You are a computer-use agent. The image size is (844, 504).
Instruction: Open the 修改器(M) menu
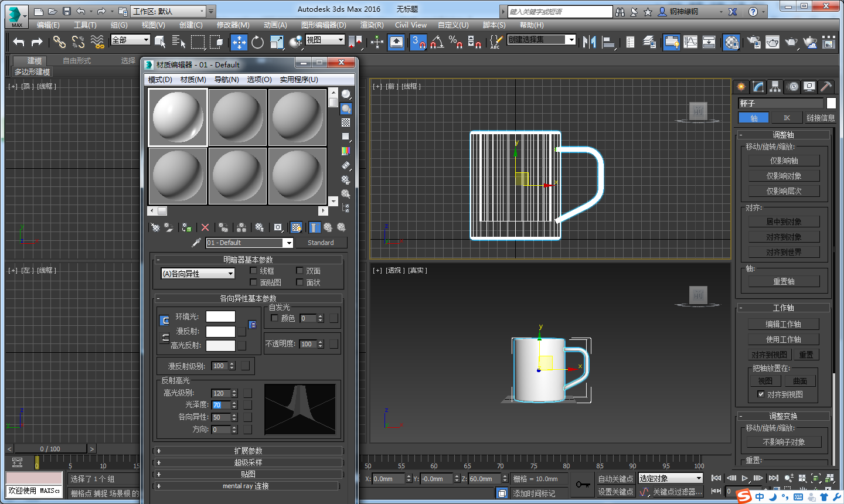(x=233, y=25)
